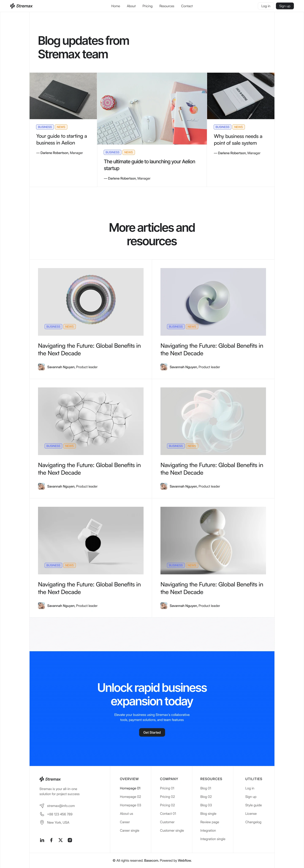Open the Changelog link in Utilities
This screenshot has width=304, height=868.
(253, 822)
